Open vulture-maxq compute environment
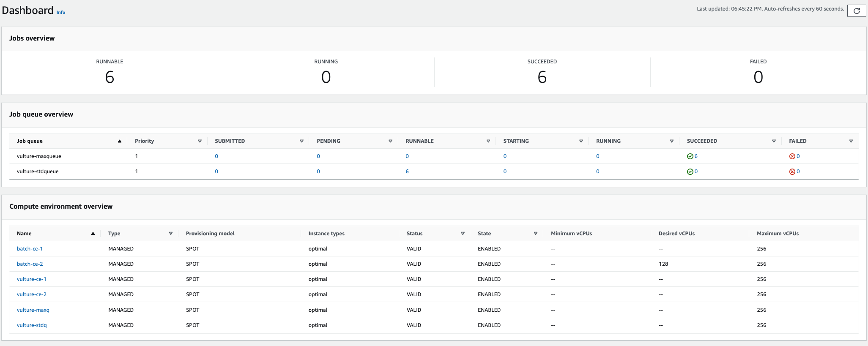 [x=33, y=310]
